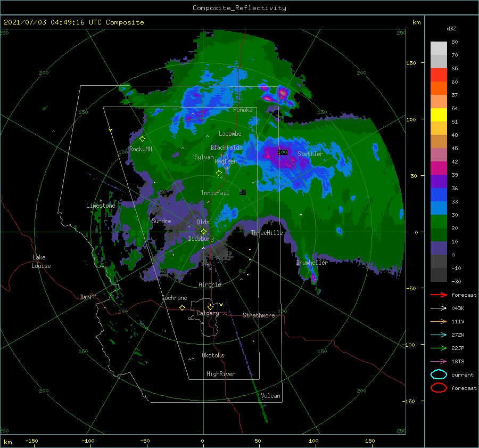Click the magenta 18TS arrow in the legend
479x448 pixels.
tap(439, 362)
